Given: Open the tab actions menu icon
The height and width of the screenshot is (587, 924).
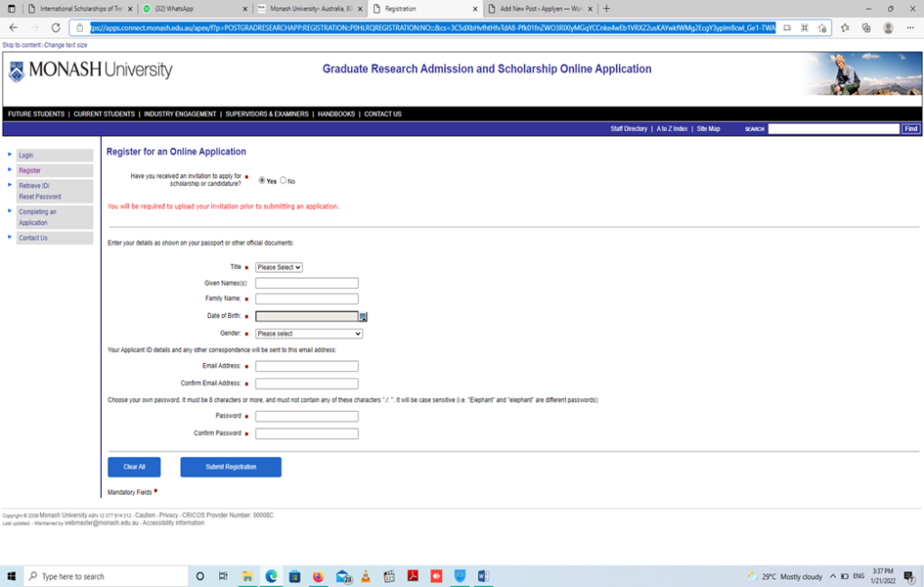Looking at the screenshot, I should coord(11,9).
